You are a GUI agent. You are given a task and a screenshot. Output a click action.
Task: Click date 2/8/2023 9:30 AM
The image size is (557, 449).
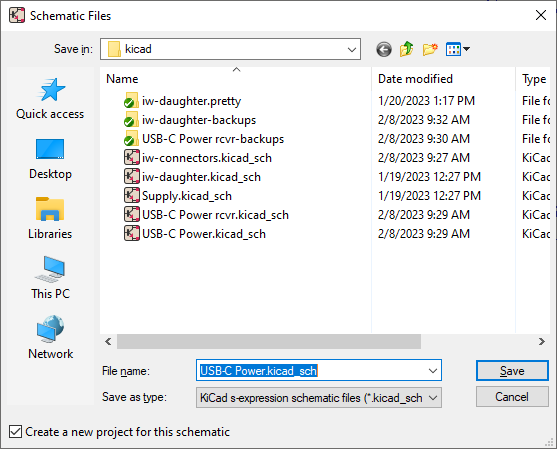click(424, 139)
